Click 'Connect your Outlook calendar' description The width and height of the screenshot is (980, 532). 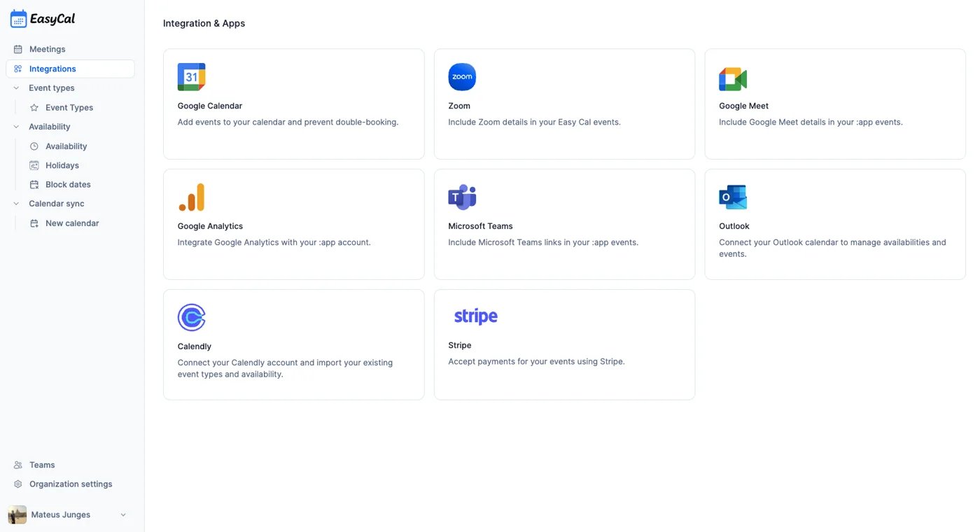pos(832,248)
